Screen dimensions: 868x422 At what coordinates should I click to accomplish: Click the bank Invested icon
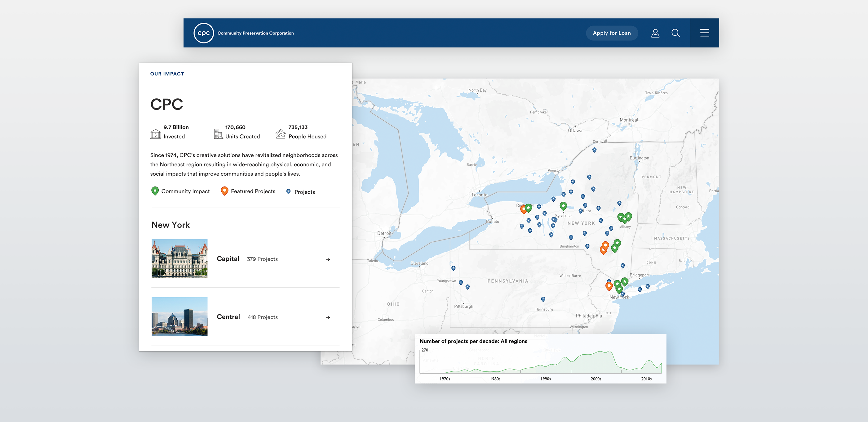155,134
